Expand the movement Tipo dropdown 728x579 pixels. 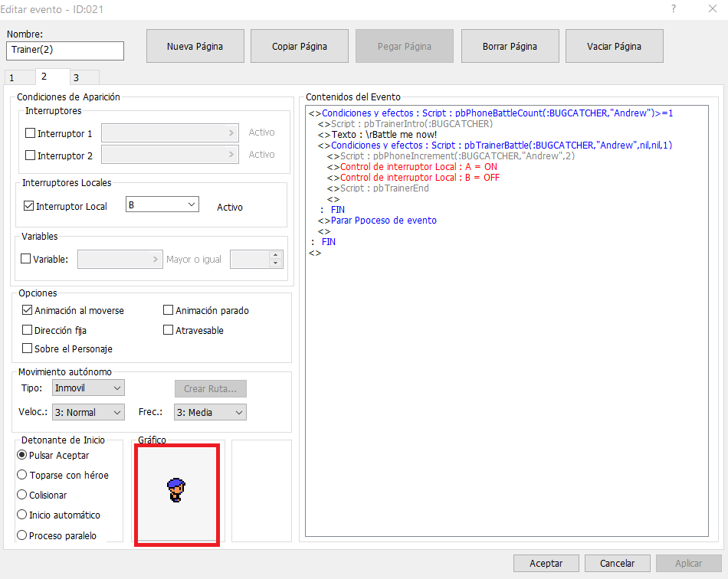[x=87, y=388]
